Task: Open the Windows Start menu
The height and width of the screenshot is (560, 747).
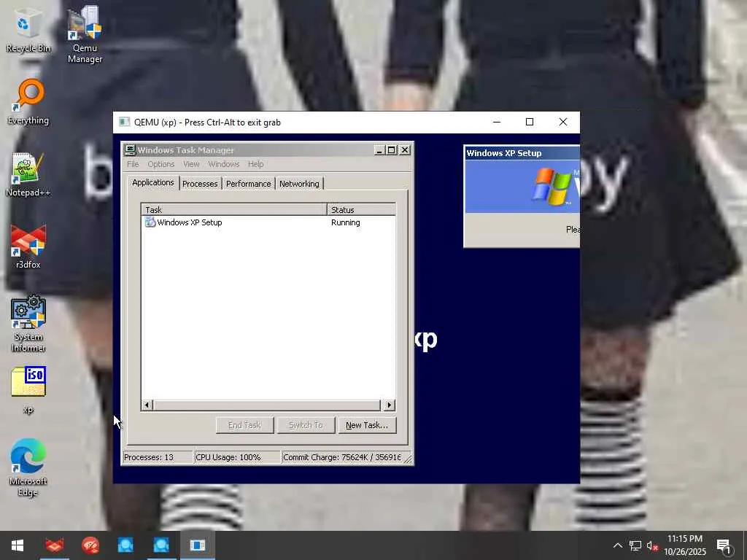Action: [x=18, y=545]
